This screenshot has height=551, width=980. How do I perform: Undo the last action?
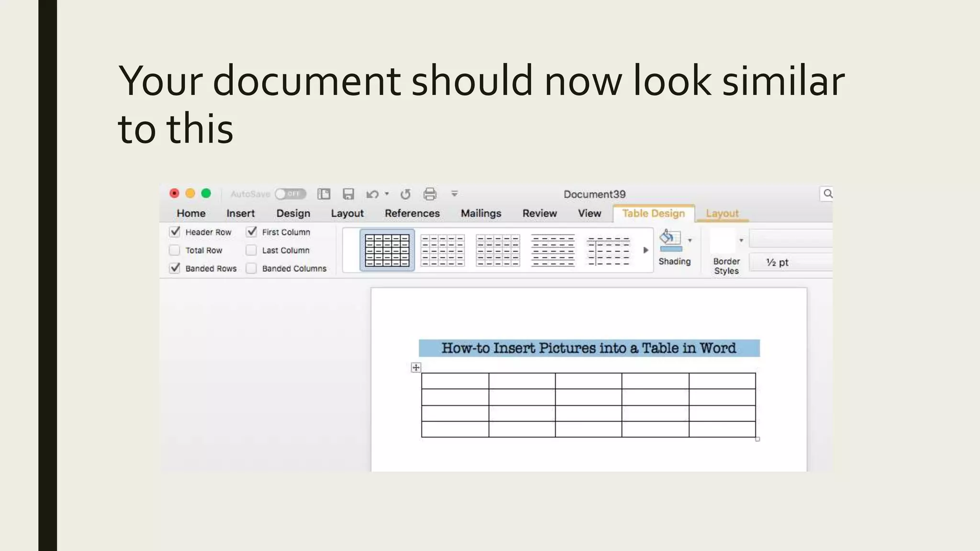[372, 194]
